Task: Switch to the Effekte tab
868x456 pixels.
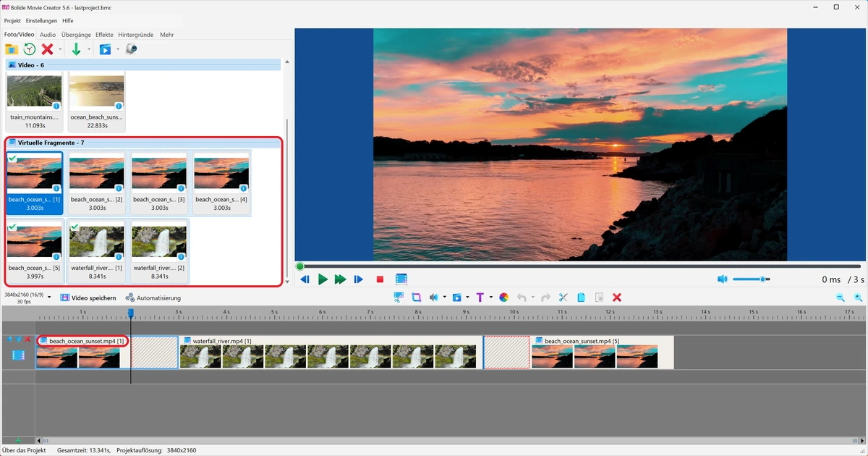Action: click(x=104, y=34)
